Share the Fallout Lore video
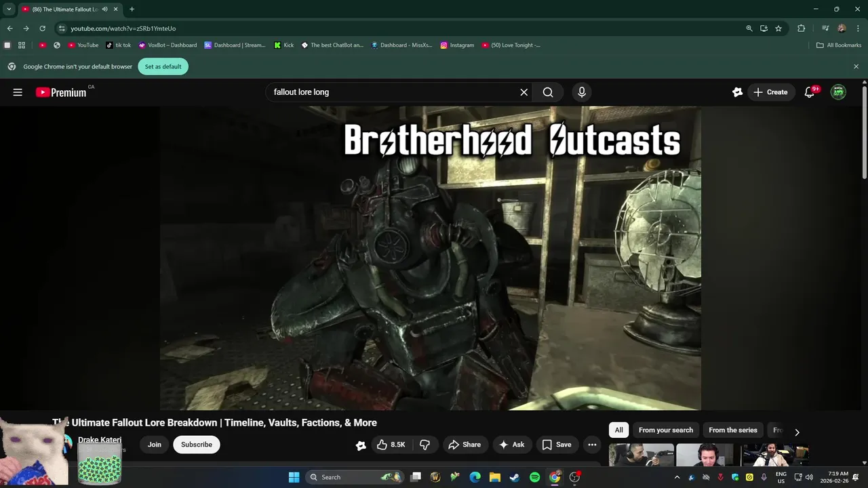The image size is (868, 488). [465, 445]
